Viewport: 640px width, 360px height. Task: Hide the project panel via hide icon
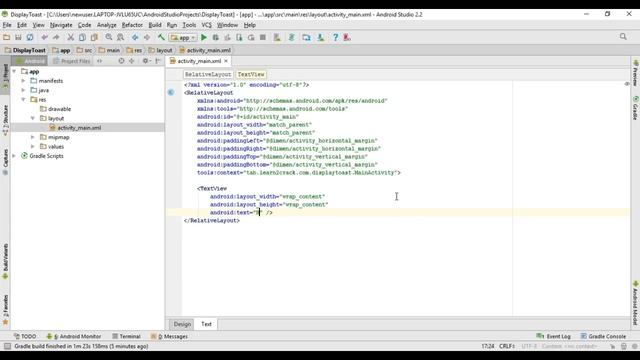coord(158,61)
